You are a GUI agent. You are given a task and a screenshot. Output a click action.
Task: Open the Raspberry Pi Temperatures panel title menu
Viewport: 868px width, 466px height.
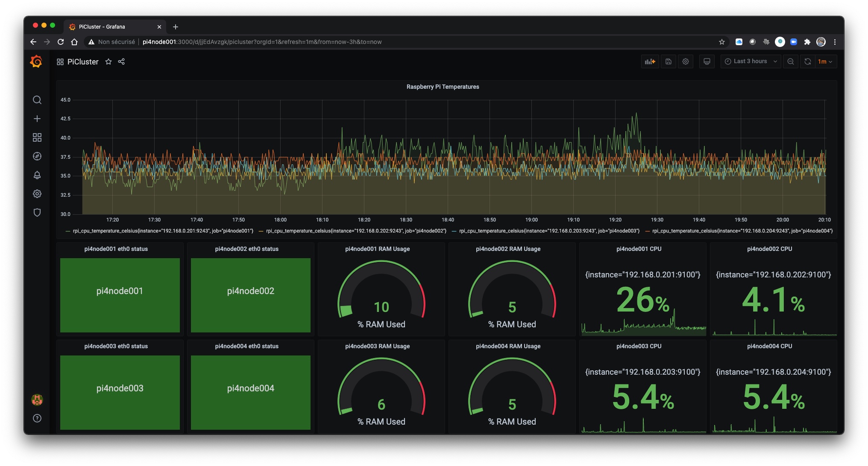click(443, 87)
